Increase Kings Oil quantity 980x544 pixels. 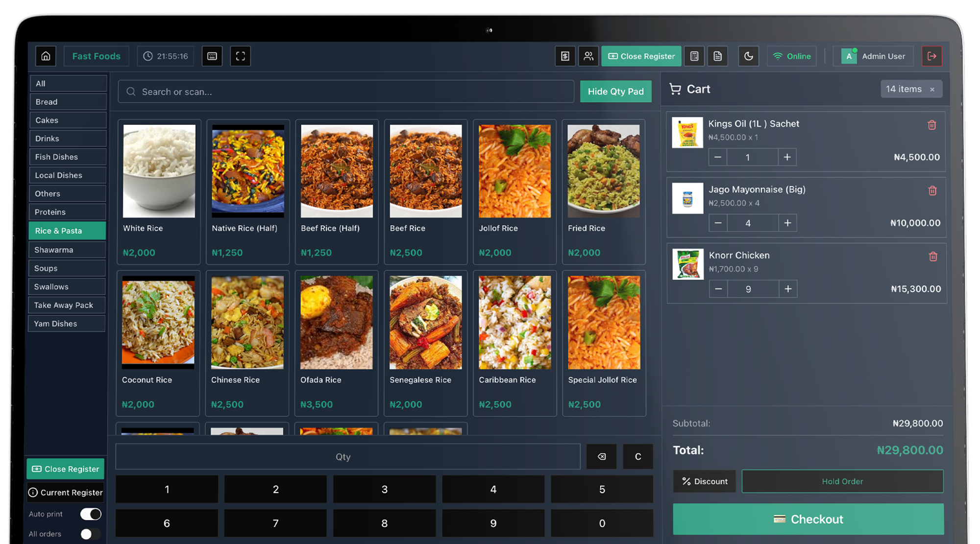point(787,157)
